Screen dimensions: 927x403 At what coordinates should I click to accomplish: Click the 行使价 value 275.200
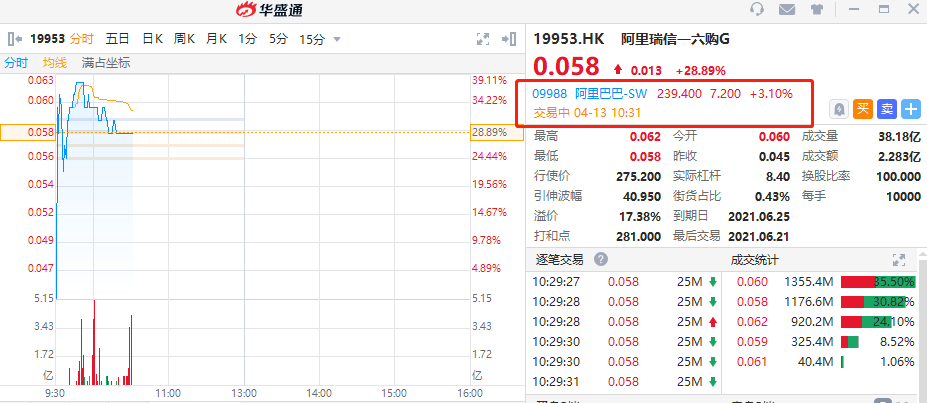click(x=638, y=176)
